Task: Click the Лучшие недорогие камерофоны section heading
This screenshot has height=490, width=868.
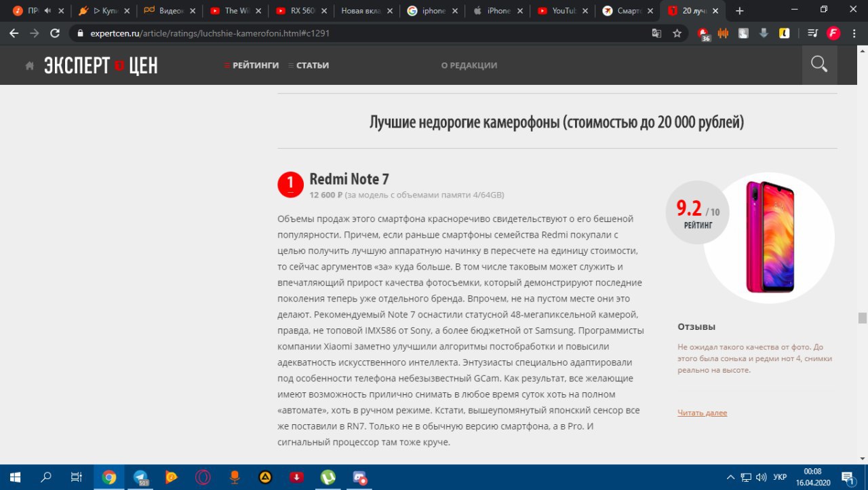Action: (557, 122)
